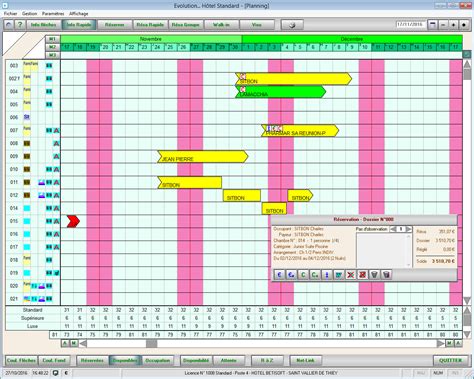Click the plus button next to the date

point(453,25)
